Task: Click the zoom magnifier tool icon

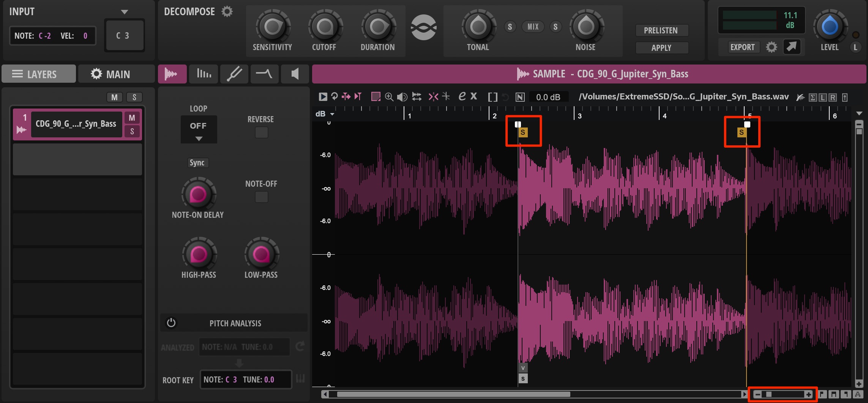Action: click(389, 97)
